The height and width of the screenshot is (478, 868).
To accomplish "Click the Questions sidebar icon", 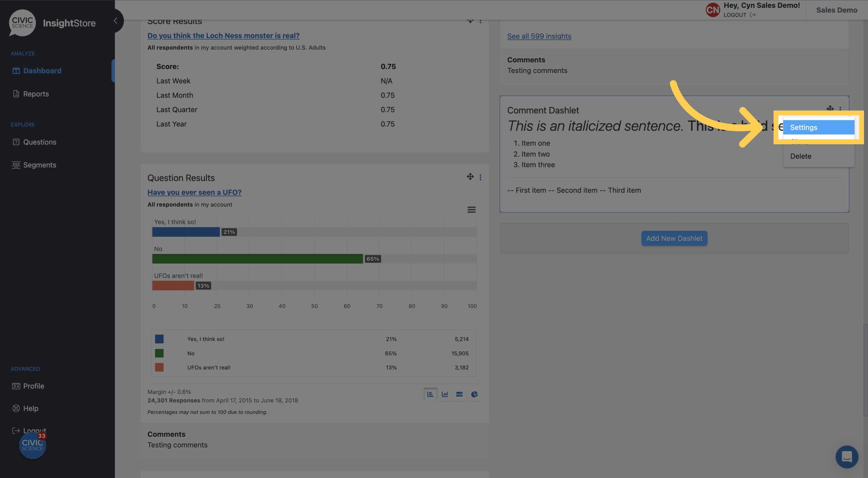I will (x=16, y=142).
